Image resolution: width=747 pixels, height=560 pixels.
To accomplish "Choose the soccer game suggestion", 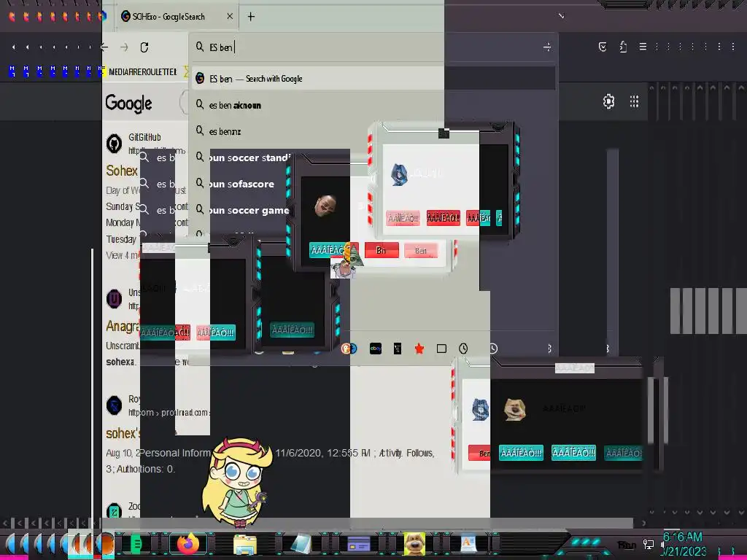I will point(242,210).
